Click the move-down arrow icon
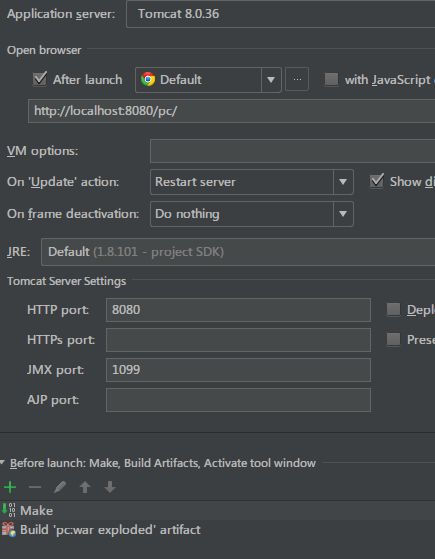The image size is (435, 559). point(110,487)
